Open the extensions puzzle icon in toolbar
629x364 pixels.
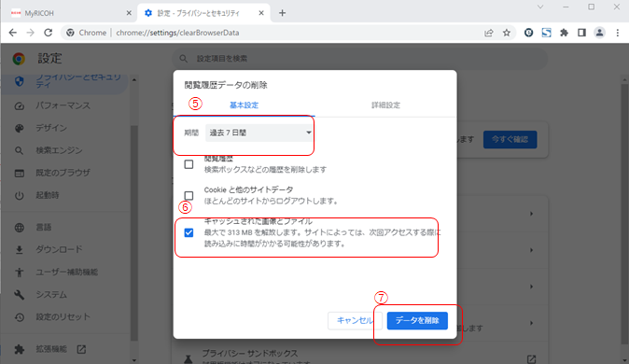coord(564,33)
